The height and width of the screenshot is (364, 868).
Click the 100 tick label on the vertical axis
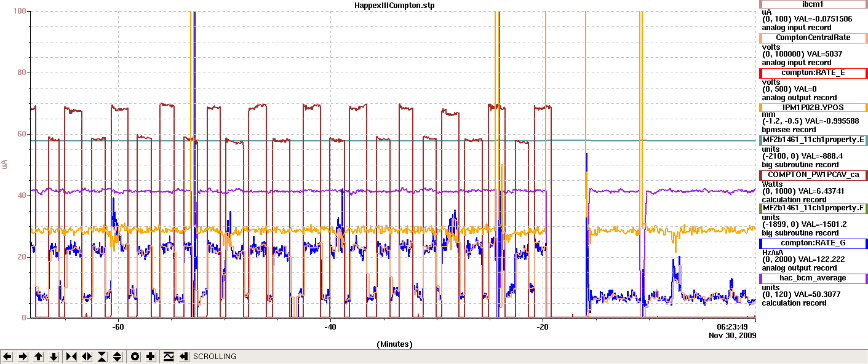tap(20, 11)
